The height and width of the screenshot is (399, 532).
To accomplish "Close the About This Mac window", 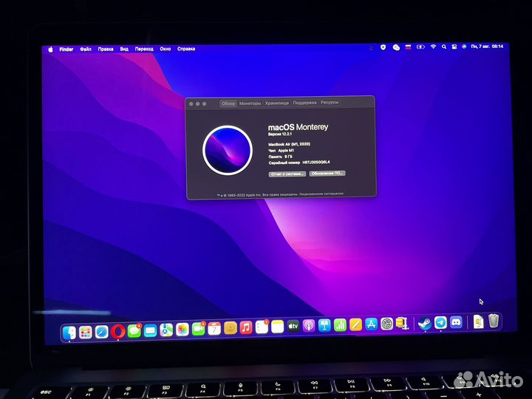I will tap(191, 104).
